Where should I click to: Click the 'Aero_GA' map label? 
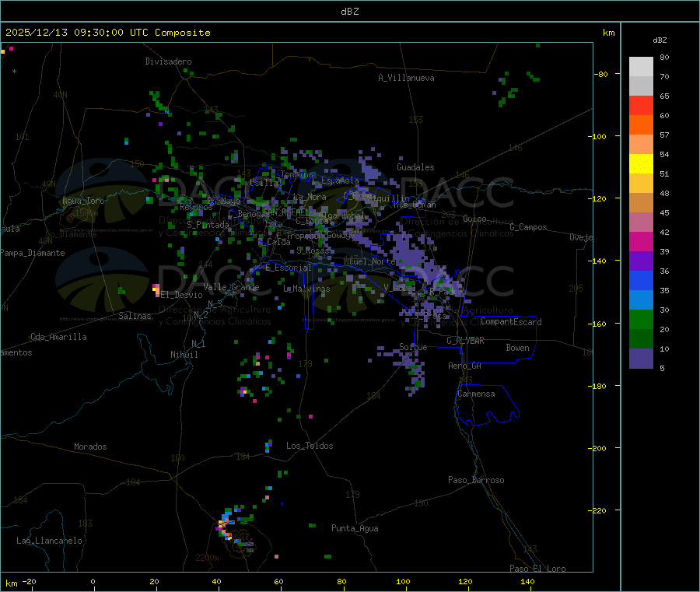[x=465, y=366]
